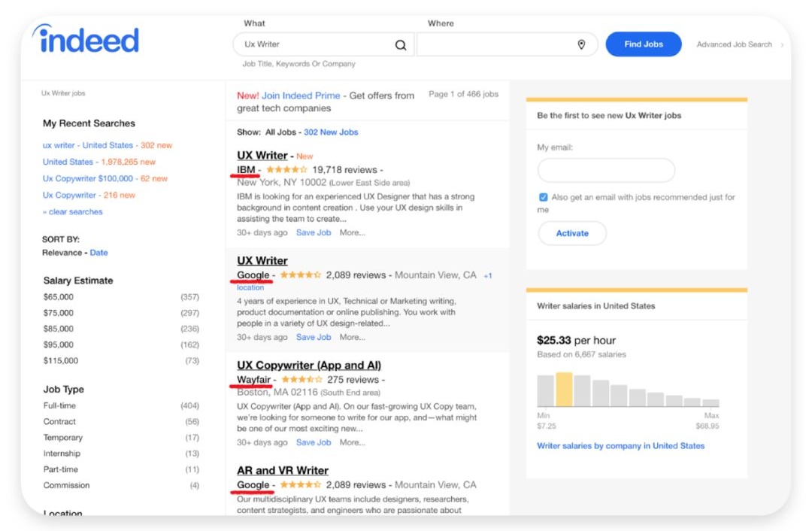
Task: Click the My email input field
Action: point(606,170)
